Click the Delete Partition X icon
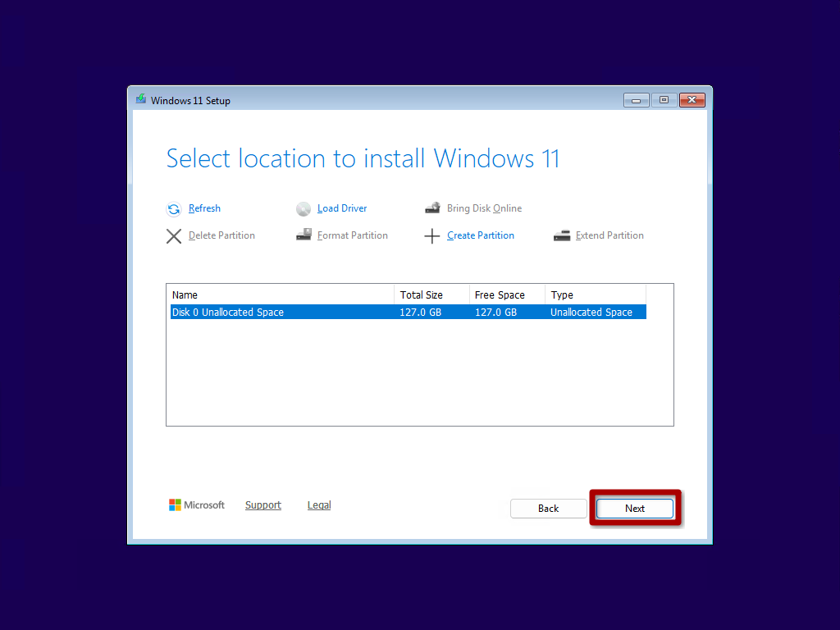The image size is (840, 630). [x=174, y=236]
